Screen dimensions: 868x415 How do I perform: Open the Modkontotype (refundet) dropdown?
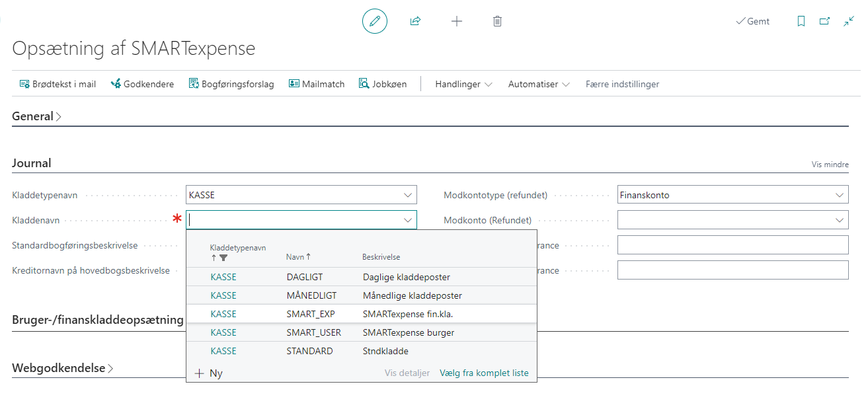tap(839, 195)
